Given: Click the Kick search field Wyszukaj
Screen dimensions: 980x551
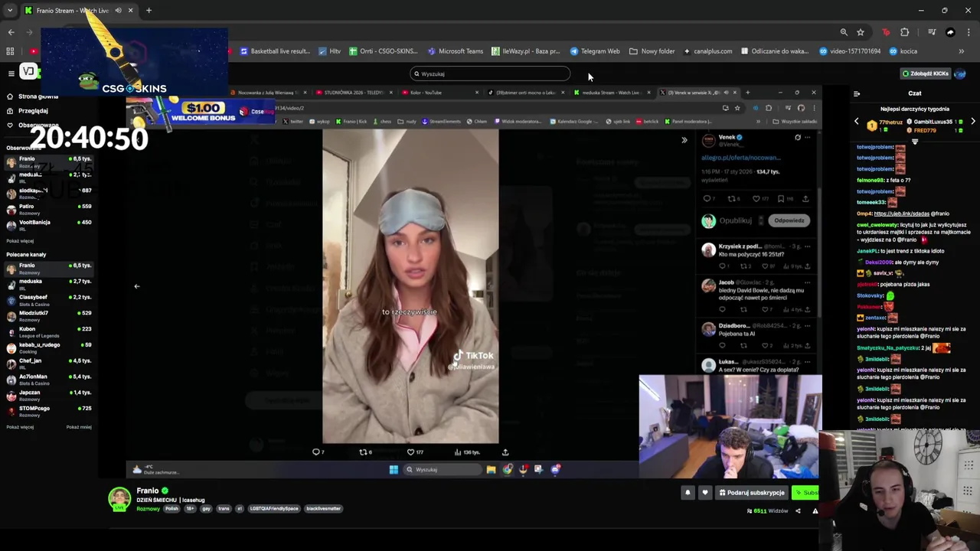Looking at the screenshot, I should 490,73.
